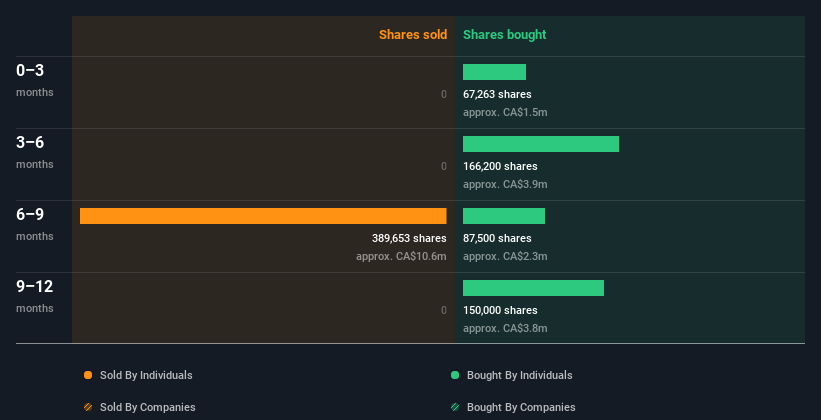The width and height of the screenshot is (821, 420).
Task: Click the 166,200 shares value
Action: click(x=500, y=166)
